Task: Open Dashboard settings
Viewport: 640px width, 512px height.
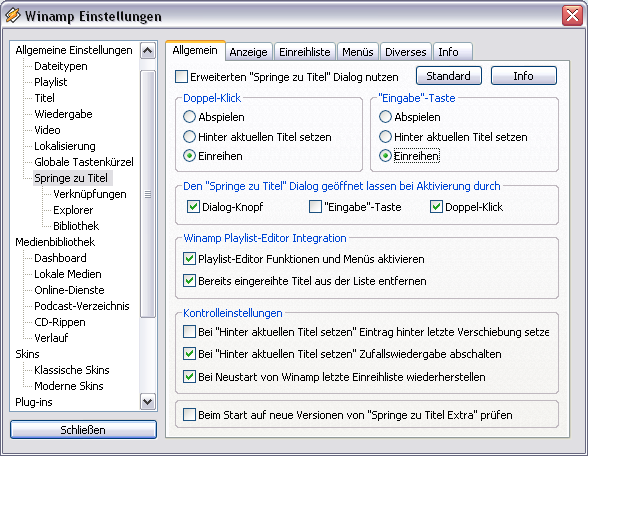Action: 60,258
